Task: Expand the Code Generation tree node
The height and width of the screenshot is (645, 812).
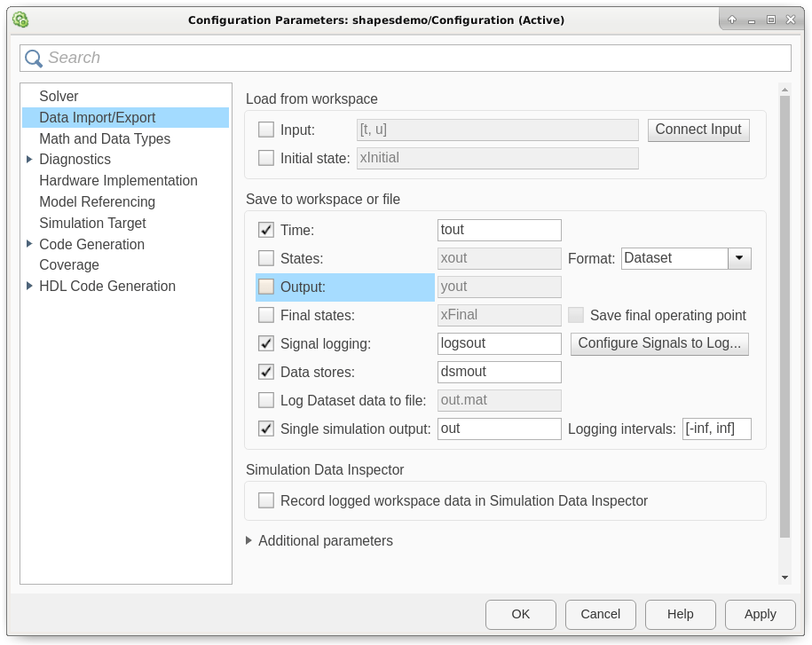Action: click(x=29, y=244)
